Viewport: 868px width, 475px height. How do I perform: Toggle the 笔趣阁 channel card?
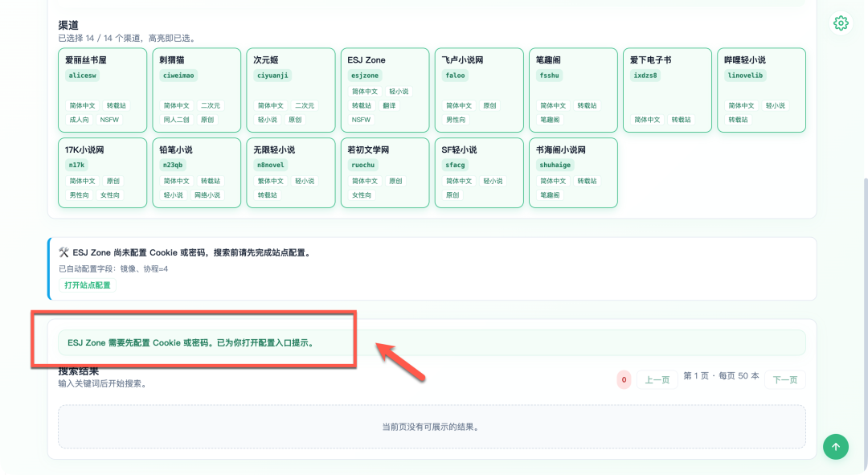tap(573, 90)
